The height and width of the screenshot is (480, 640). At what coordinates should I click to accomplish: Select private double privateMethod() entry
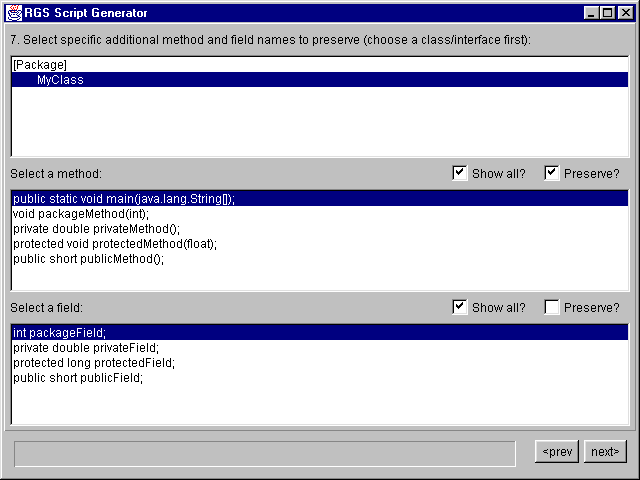(320, 229)
